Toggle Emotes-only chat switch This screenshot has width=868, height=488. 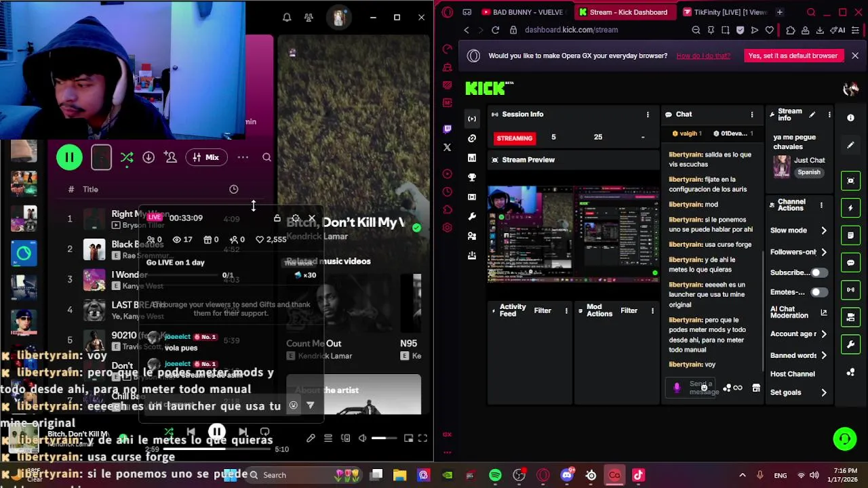click(818, 292)
